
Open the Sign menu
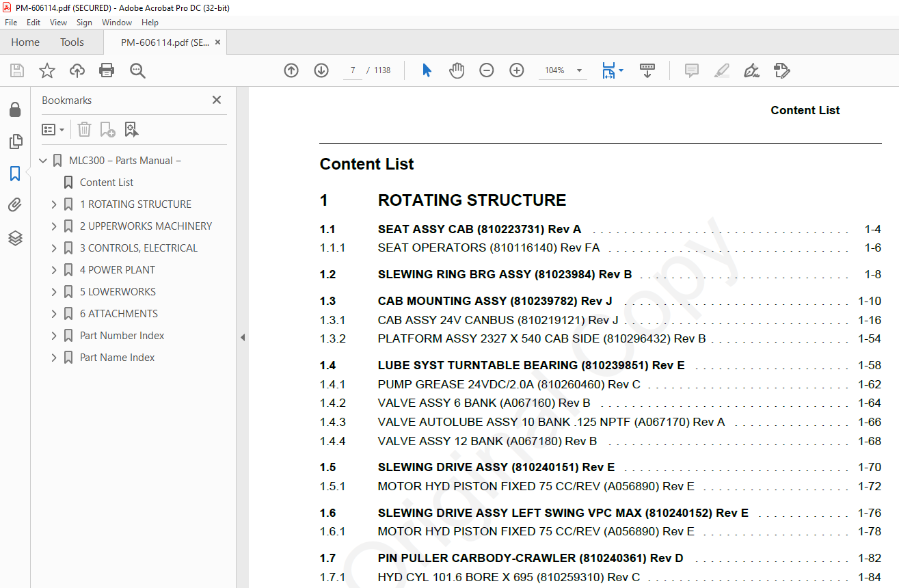pos(84,23)
